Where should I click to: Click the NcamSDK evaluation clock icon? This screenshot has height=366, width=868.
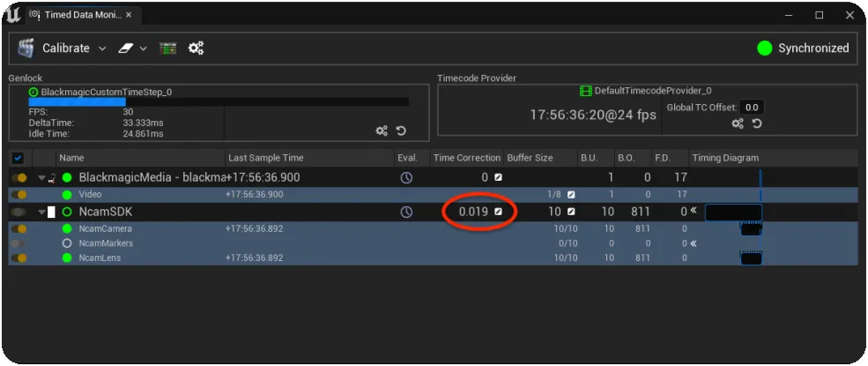[406, 212]
